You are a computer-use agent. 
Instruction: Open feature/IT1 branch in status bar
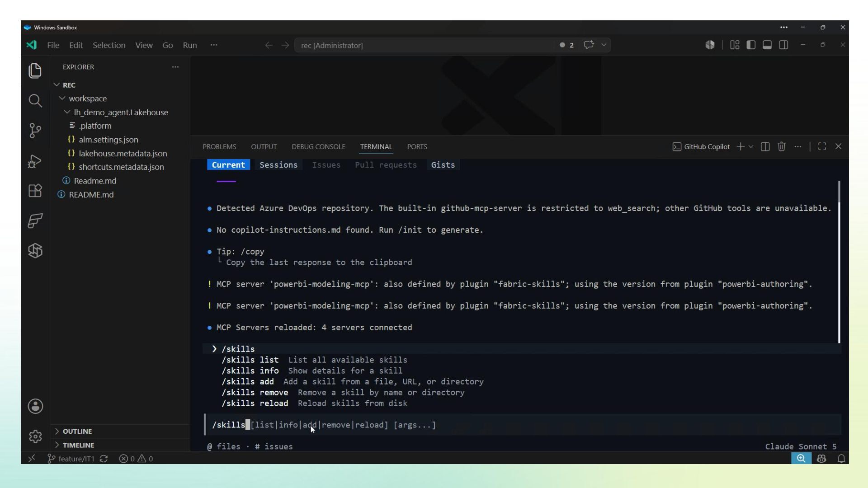(x=71, y=459)
